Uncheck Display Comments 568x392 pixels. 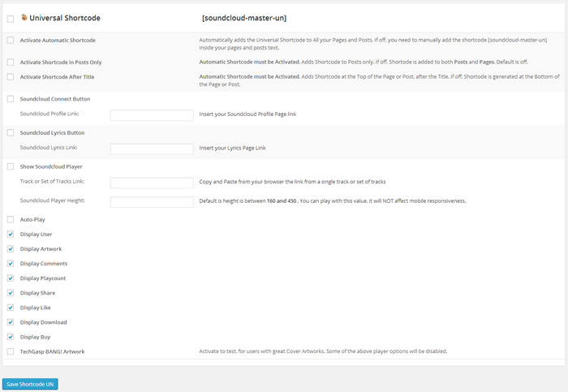pyautogui.click(x=11, y=264)
